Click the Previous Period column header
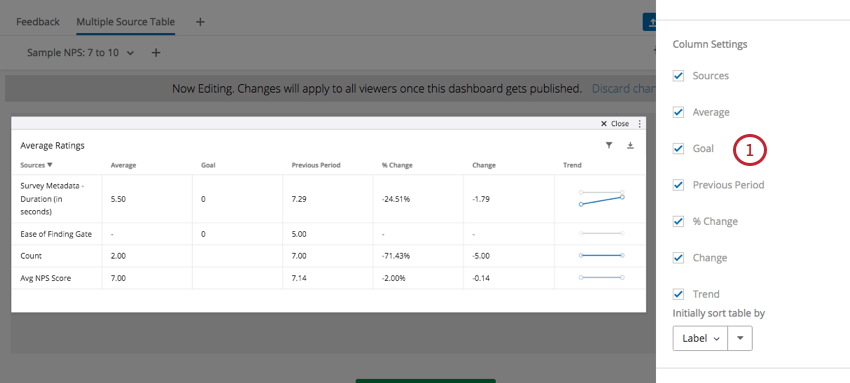 click(315, 165)
